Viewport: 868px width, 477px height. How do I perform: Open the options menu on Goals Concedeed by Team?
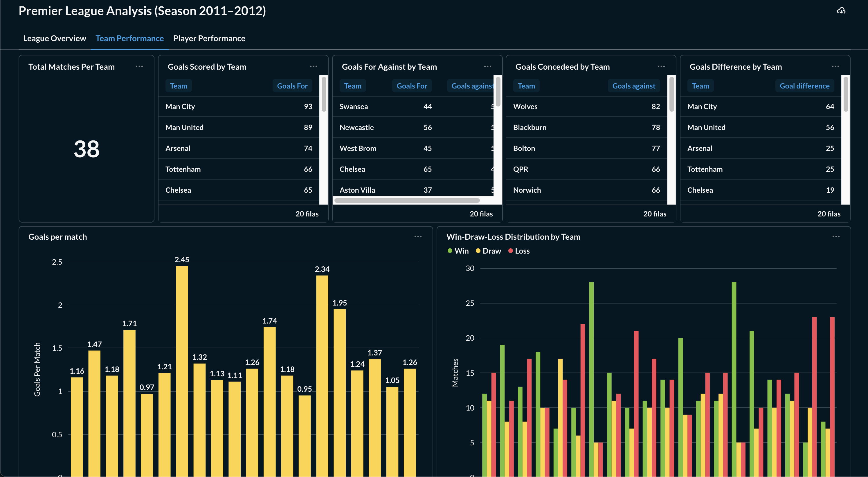(x=661, y=66)
